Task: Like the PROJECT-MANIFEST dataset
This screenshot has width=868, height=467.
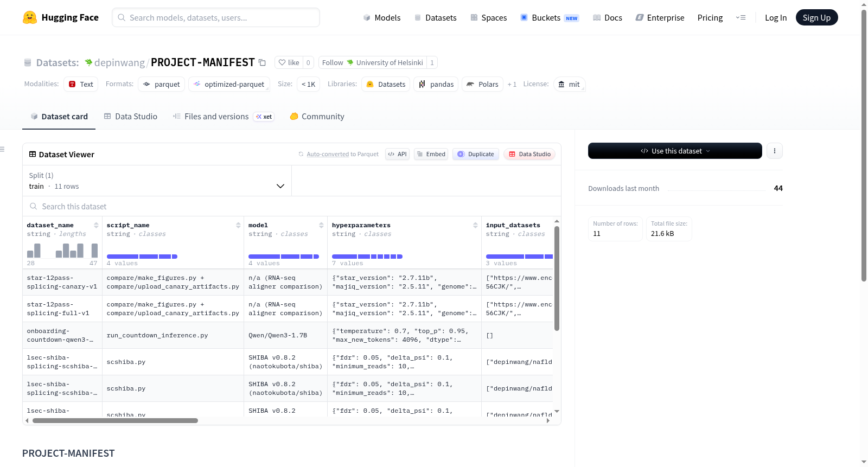Action: tap(289, 62)
